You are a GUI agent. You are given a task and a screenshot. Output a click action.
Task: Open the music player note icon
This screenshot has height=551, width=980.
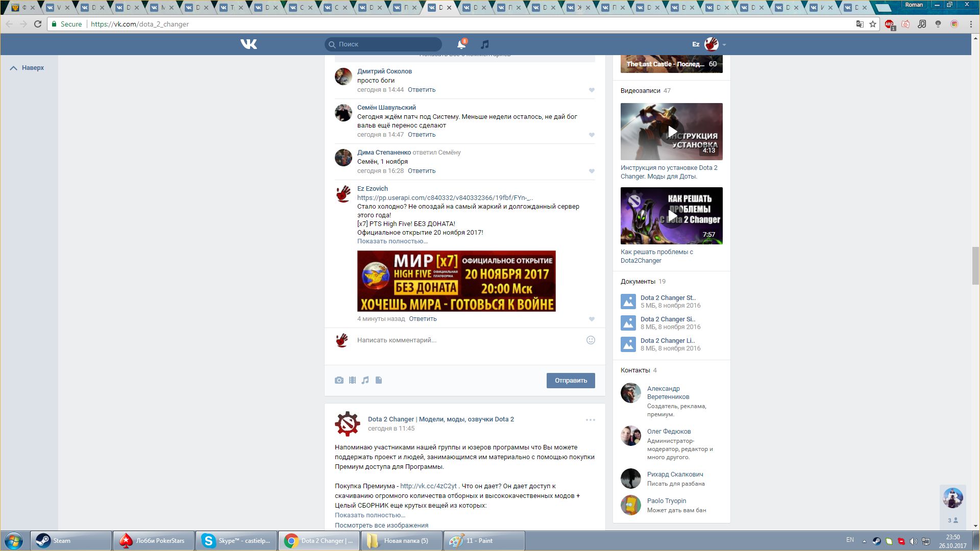click(x=485, y=44)
